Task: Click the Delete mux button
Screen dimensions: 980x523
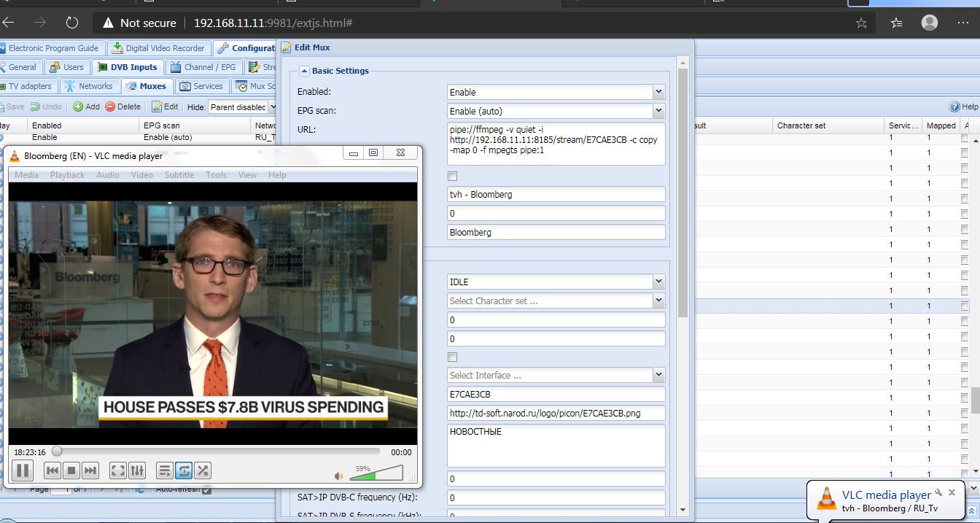Action: pos(122,106)
